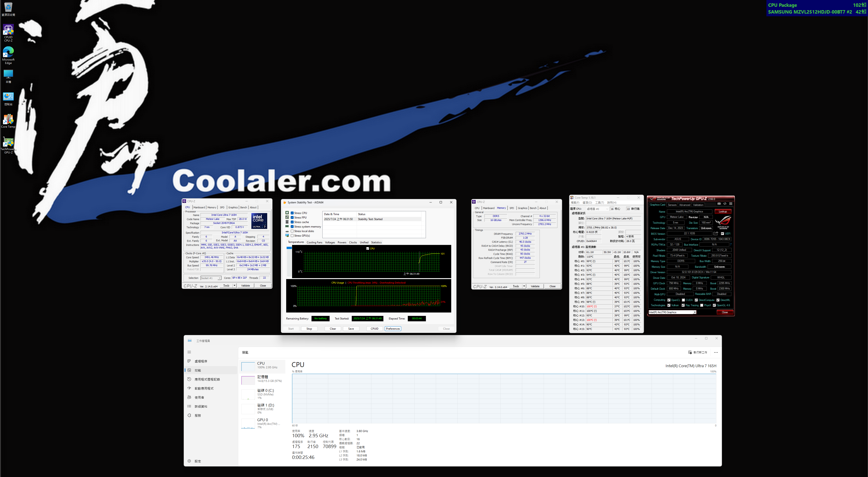
Task: Open the Microsoft Edge desktop shortcut
Action: click(x=8, y=56)
